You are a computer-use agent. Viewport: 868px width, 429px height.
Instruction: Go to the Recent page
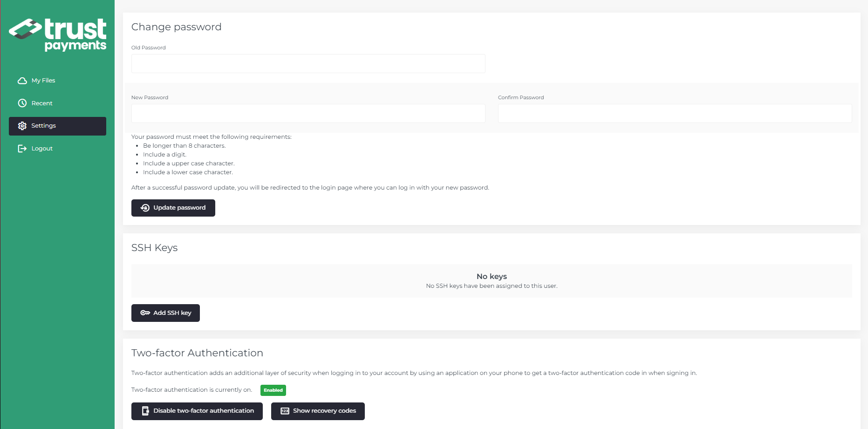pos(42,103)
